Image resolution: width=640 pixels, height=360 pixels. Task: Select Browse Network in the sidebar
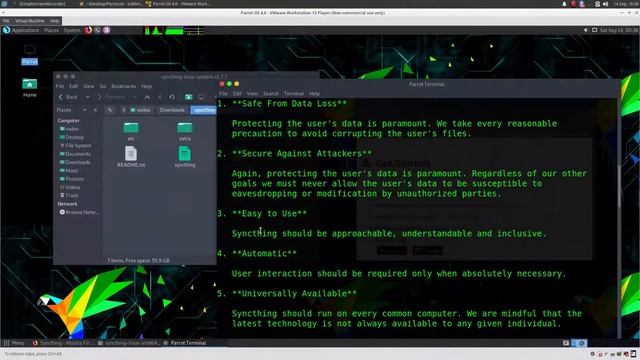click(x=80, y=212)
